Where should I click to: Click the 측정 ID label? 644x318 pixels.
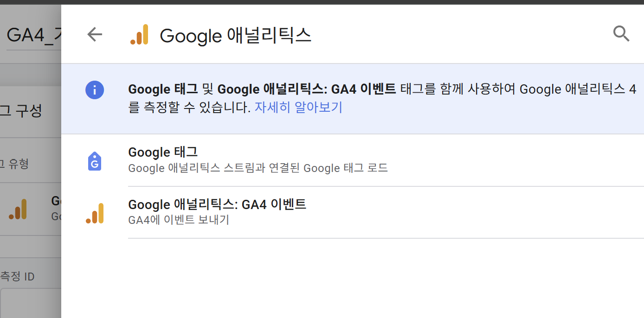(x=17, y=277)
